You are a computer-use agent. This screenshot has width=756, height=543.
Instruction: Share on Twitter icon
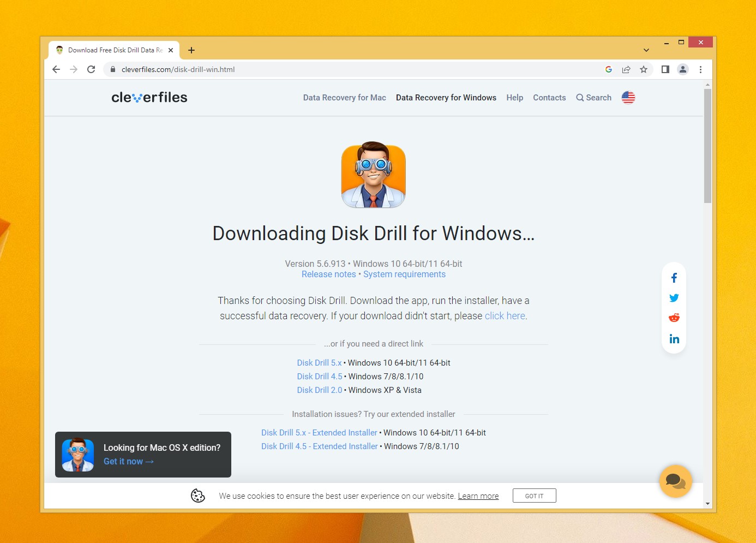[x=674, y=298]
